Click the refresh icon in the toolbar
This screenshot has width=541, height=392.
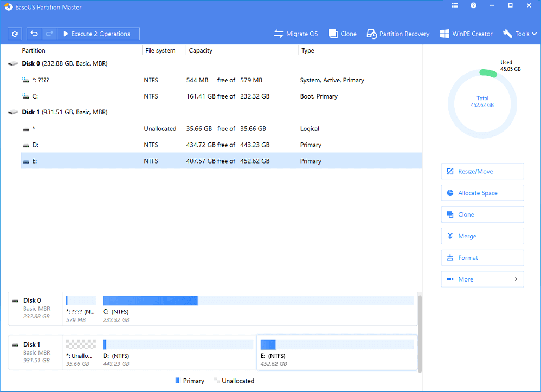coord(15,34)
